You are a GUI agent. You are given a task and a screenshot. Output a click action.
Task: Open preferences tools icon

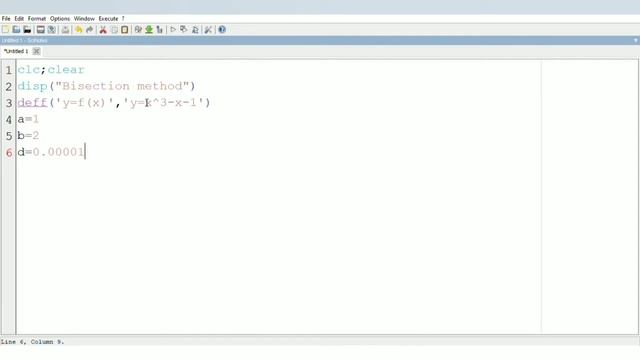coord(208,30)
